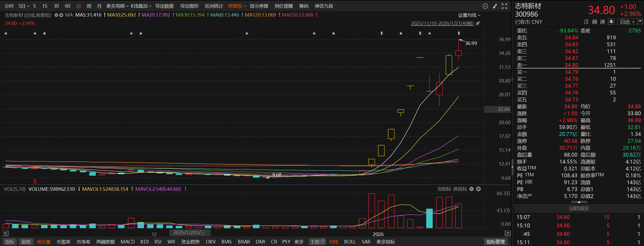Expand the 更多周期 period dropdown
644x246 pixels.
point(117,6)
